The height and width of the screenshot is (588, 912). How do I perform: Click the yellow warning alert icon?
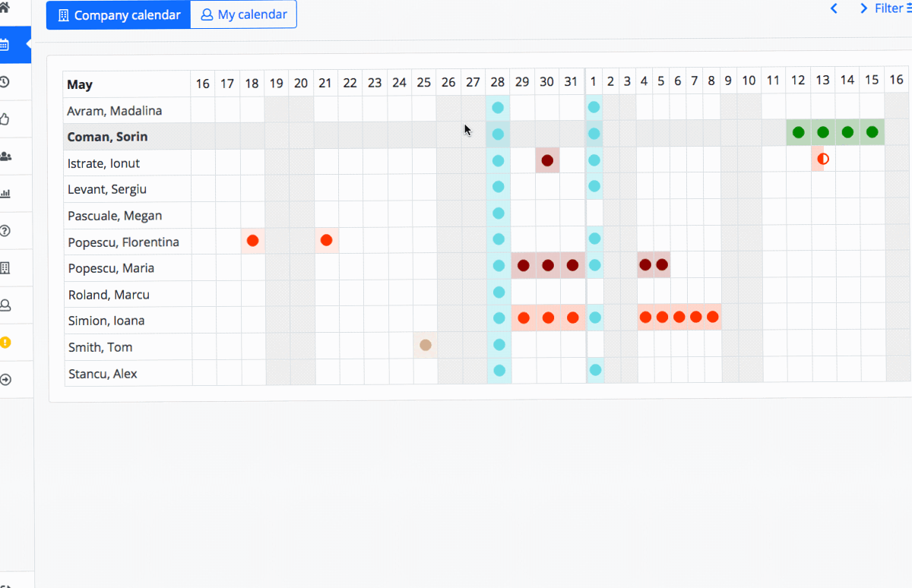point(5,343)
